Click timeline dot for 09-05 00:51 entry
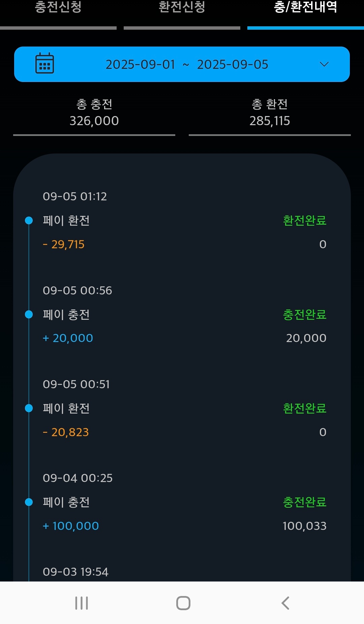364x624 pixels. tap(29, 408)
